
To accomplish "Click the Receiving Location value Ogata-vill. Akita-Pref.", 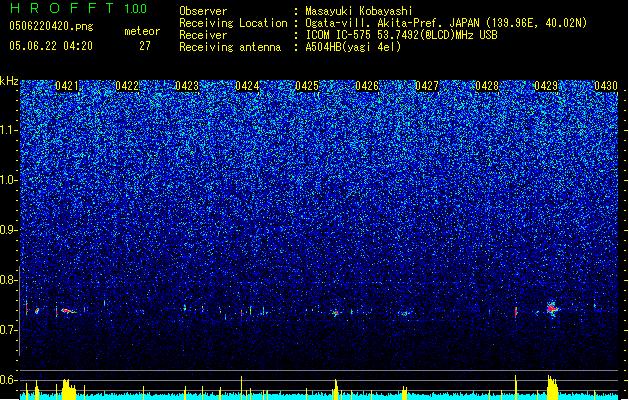I will tap(393, 23).
